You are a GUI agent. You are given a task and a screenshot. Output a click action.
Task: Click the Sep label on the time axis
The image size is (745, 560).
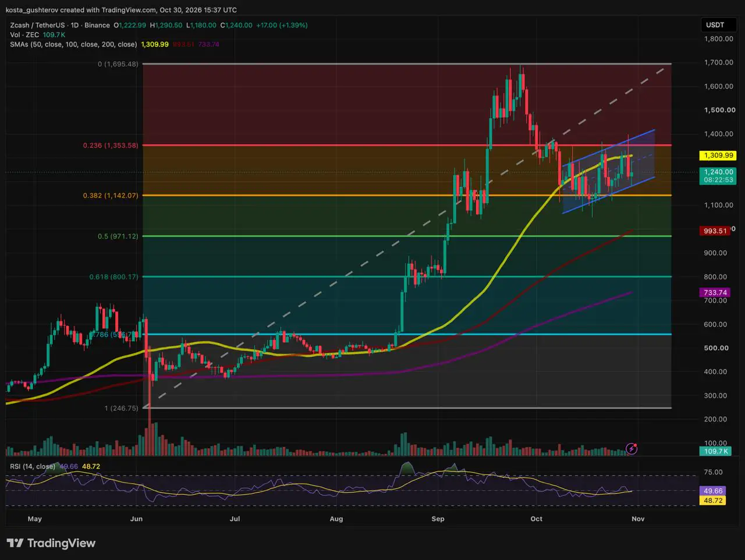point(438,519)
